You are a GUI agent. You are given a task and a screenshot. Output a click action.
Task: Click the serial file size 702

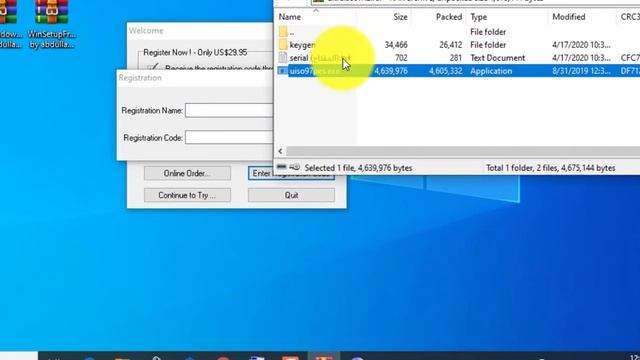pos(401,58)
